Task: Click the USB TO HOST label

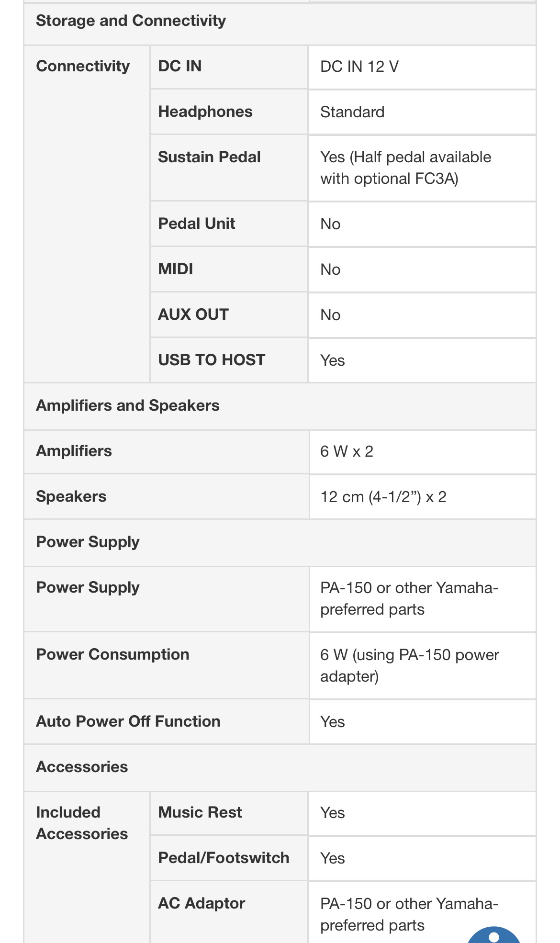Action: (x=212, y=360)
